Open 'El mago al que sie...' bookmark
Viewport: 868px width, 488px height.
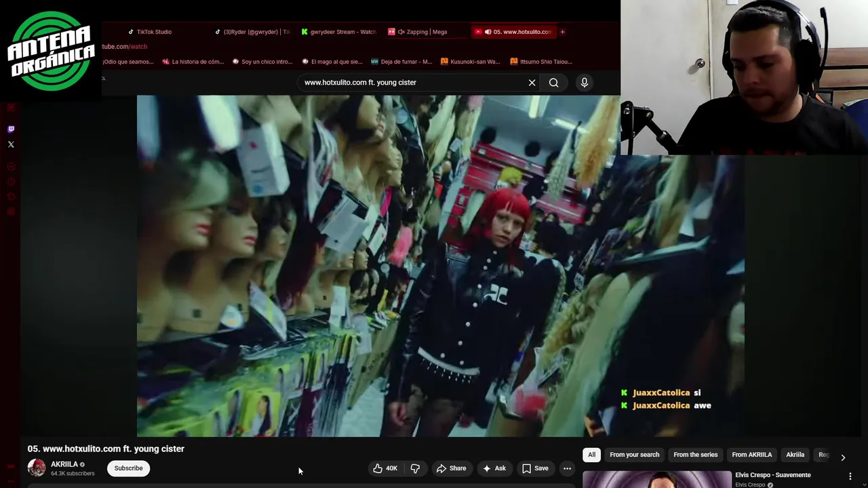332,62
